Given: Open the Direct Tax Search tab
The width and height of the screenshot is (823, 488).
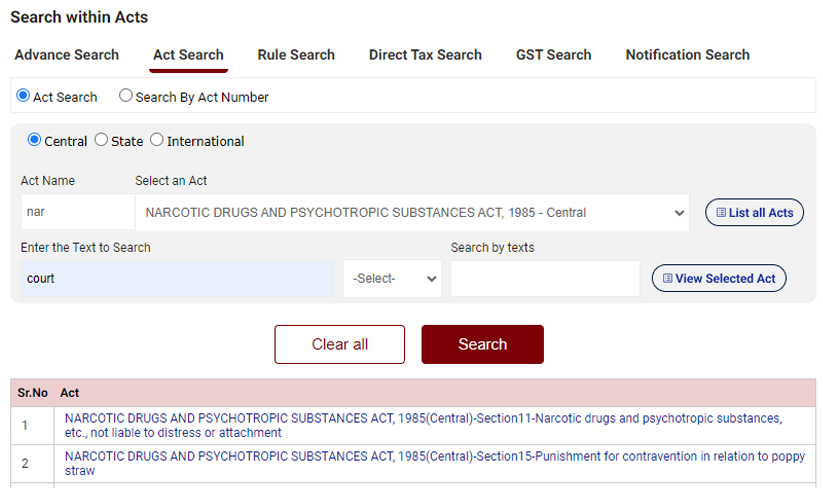Looking at the screenshot, I should tap(425, 55).
